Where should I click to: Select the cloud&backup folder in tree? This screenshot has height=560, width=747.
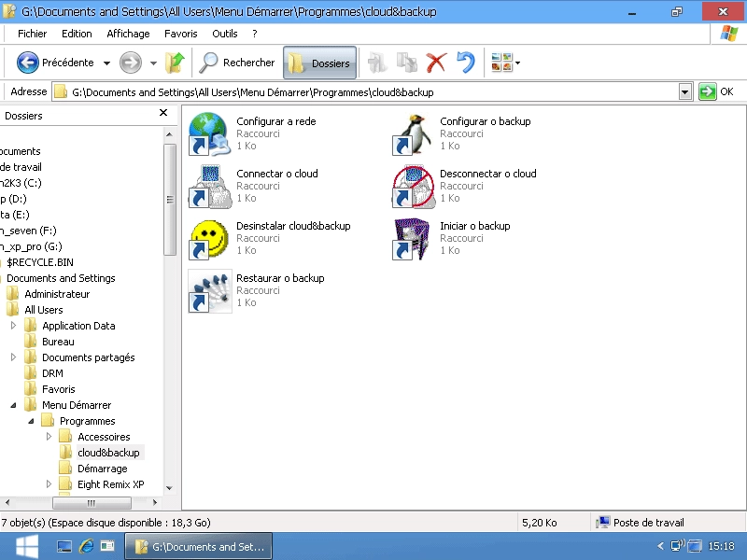[108, 453]
